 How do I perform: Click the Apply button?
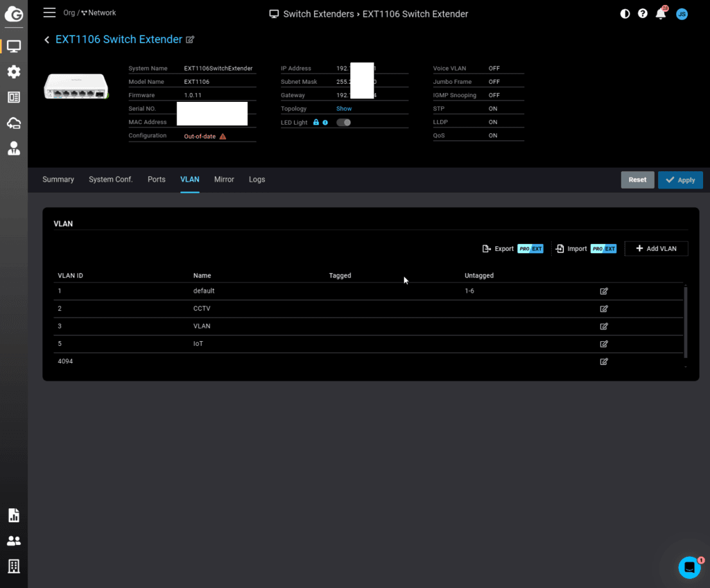680,180
